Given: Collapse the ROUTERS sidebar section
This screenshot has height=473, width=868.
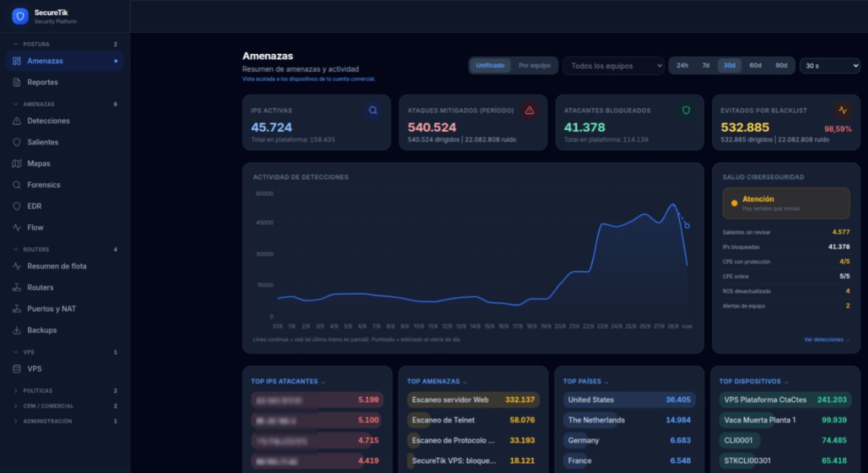Looking at the screenshot, I should [x=65, y=250].
